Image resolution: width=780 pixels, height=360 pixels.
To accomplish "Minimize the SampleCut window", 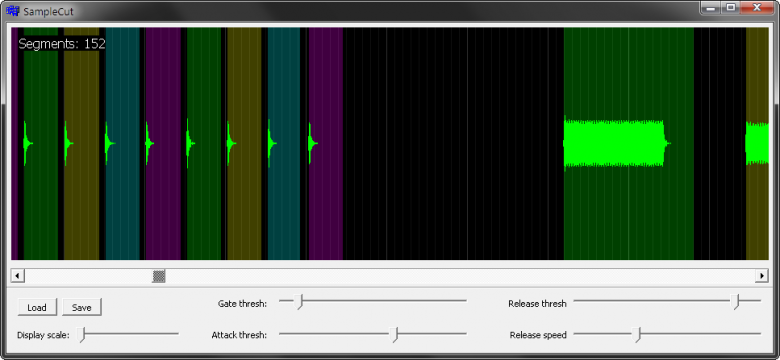I will (x=711, y=7).
